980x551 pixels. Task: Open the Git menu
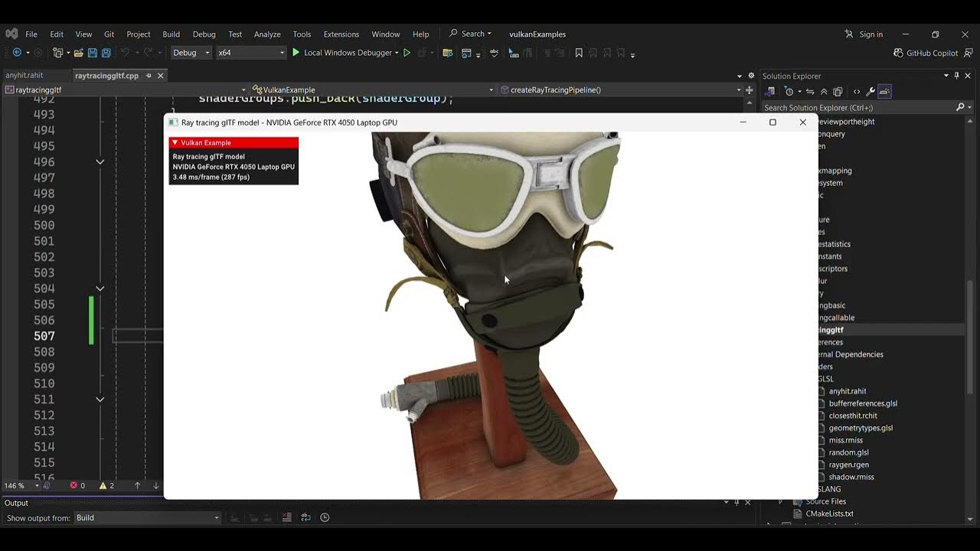click(x=109, y=34)
